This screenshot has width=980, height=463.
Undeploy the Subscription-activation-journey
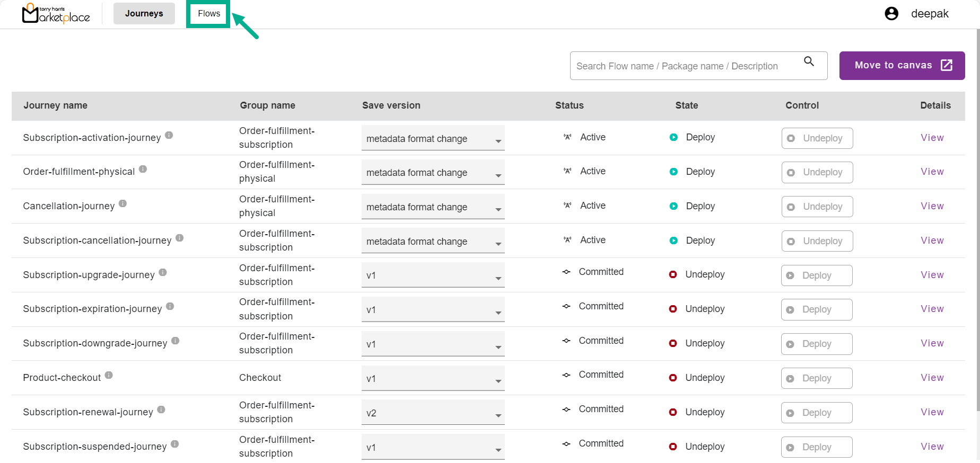[x=817, y=138]
